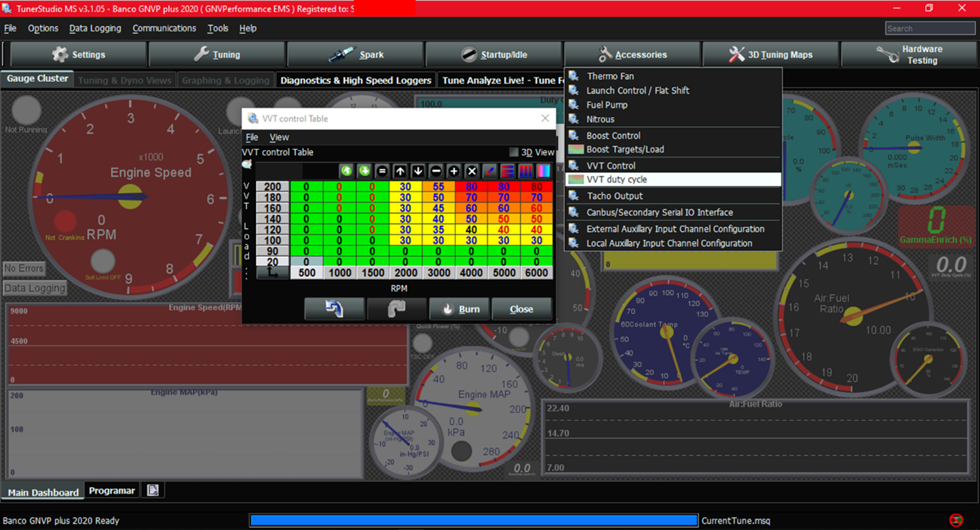Click the minus subtract icon in table toolbar

click(435, 171)
